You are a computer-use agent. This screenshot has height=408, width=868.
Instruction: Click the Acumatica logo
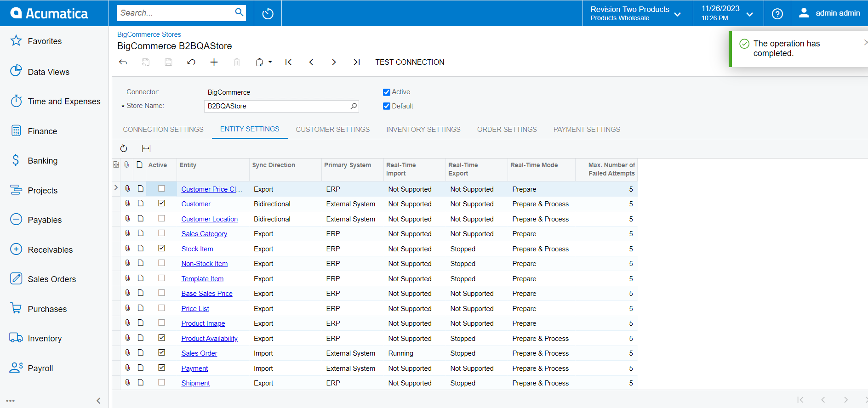click(x=49, y=13)
